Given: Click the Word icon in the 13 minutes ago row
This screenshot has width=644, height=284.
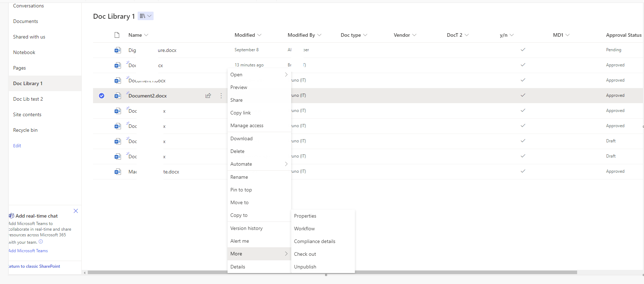Looking at the screenshot, I should click(x=117, y=65).
